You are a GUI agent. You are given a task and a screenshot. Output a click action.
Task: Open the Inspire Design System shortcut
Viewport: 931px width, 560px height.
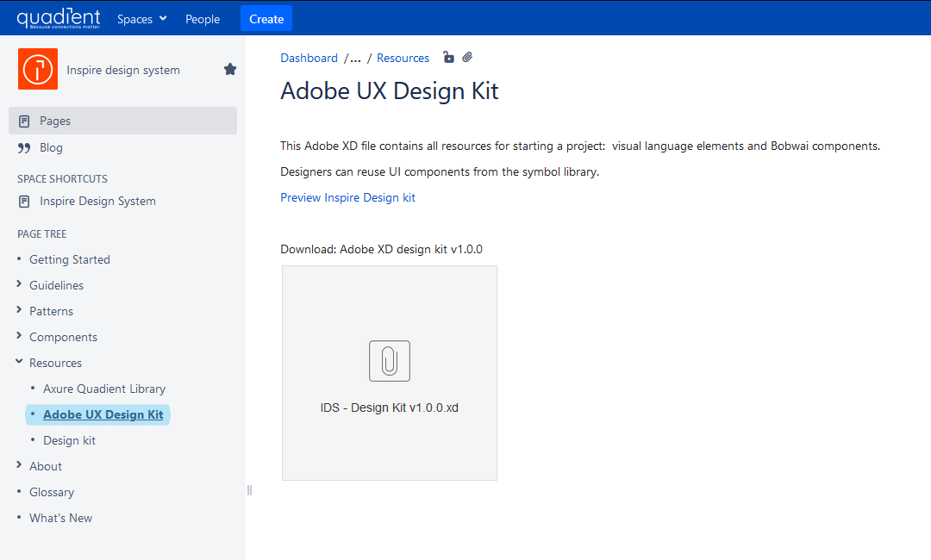coord(97,201)
